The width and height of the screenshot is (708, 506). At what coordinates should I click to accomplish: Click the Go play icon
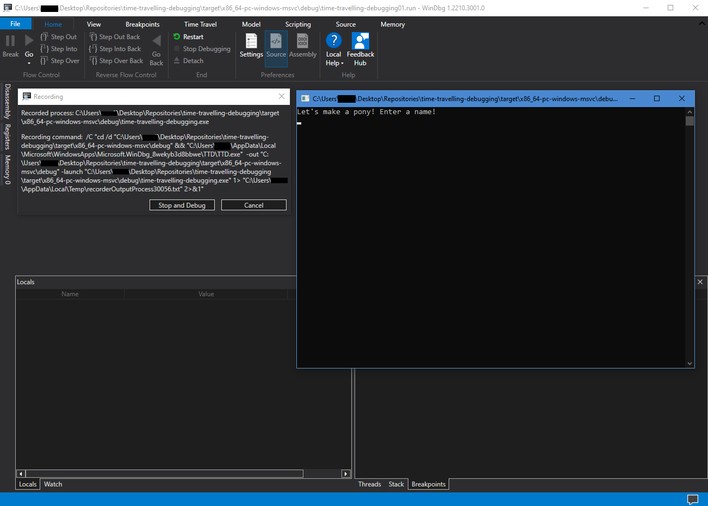29,41
